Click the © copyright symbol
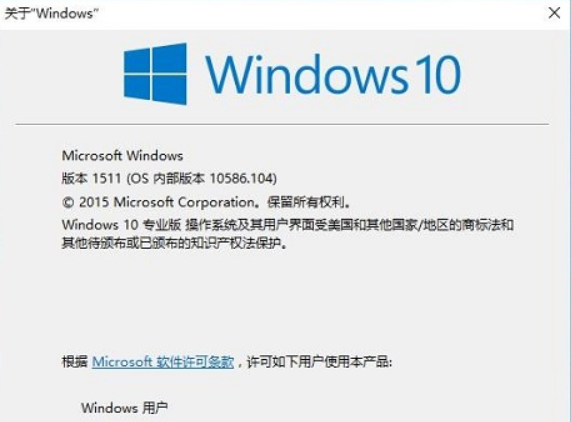Viewport: 571px width, 422px height. [68, 202]
